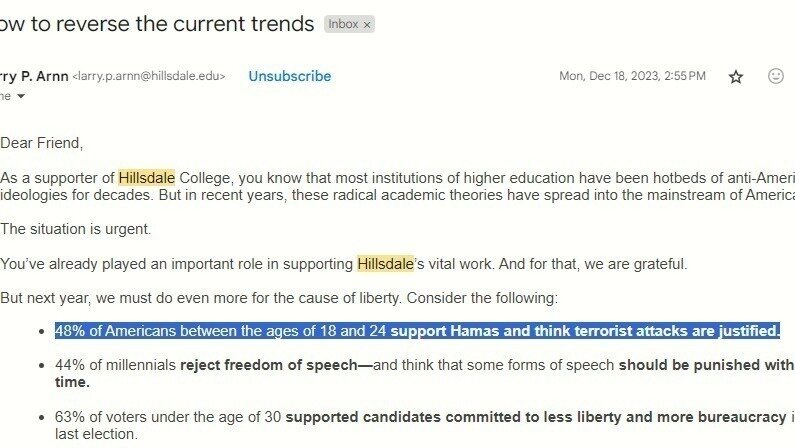795x448 pixels.
Task: Click bold text "reject freedom of speech"
Action: 275,366
